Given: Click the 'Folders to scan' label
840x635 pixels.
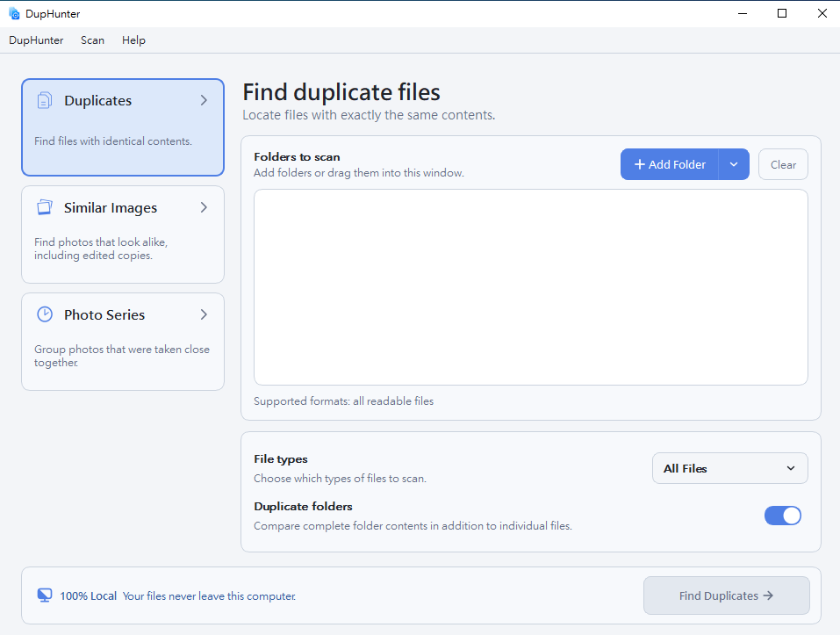Looking at the screenshot, I should click(297, 157).
